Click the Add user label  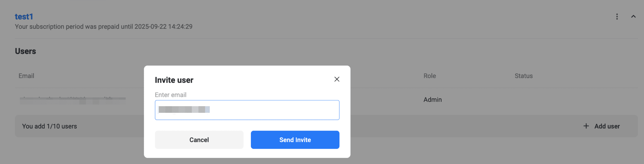(607, 126)
